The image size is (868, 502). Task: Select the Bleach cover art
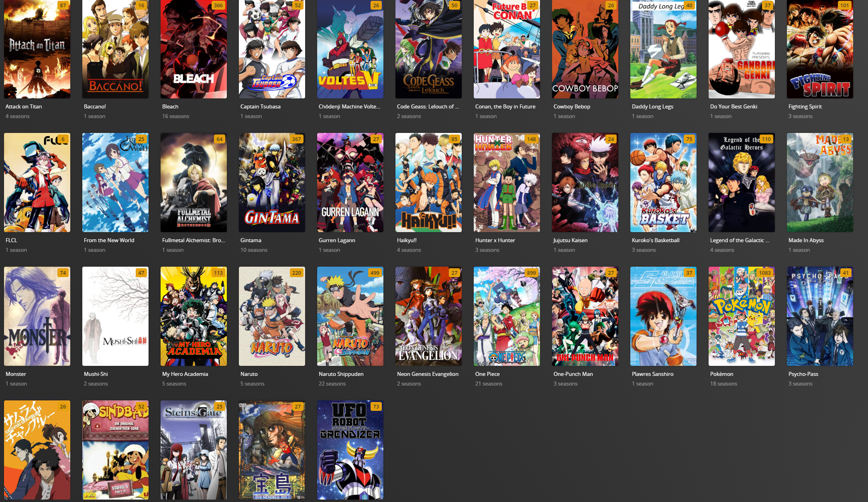pyautogui.click(x=194, y=49)
